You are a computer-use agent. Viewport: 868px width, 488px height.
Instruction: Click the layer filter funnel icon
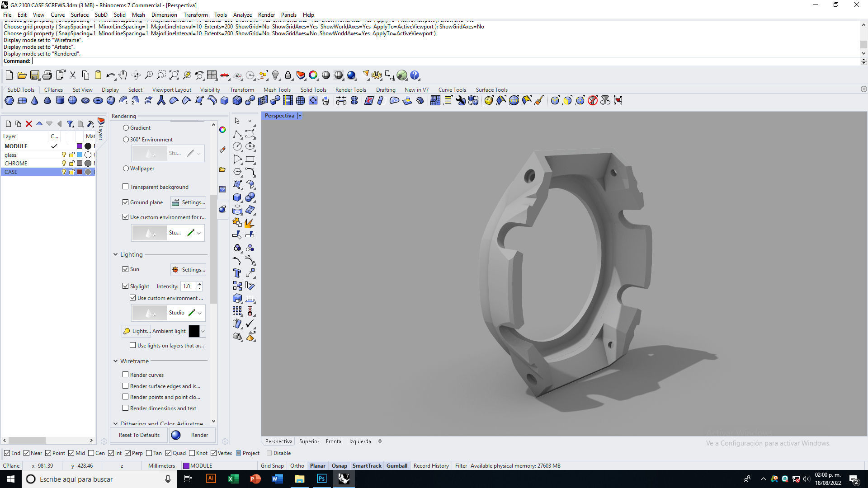point(70,123)
